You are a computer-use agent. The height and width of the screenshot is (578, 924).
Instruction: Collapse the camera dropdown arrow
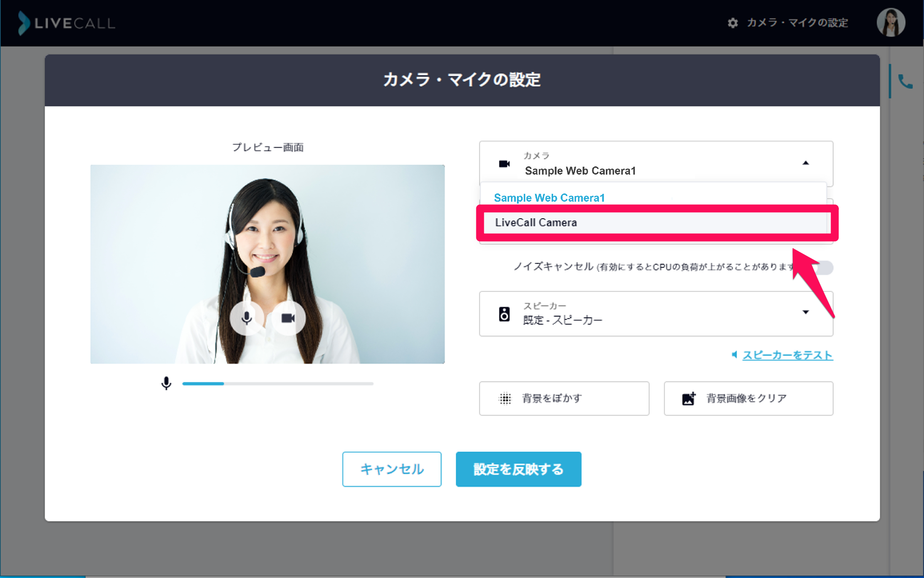point(805,163)
